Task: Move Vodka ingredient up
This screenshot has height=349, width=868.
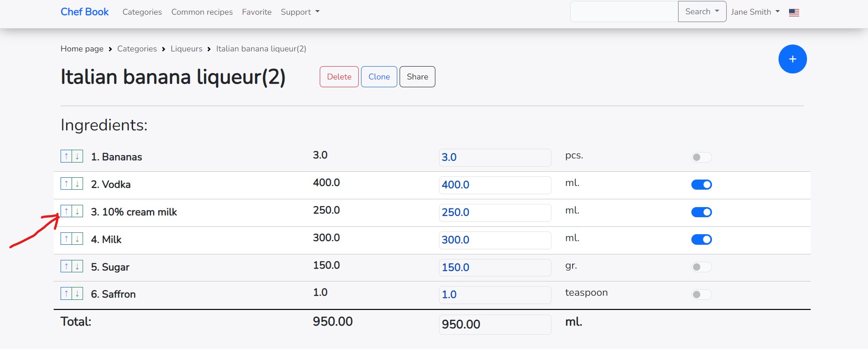Action: pos(66,184)
